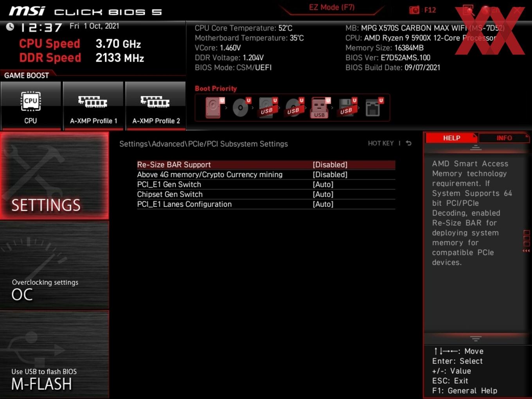Open the OC overclocking settings section
This screenshot has height=399, width=532.
54,265
